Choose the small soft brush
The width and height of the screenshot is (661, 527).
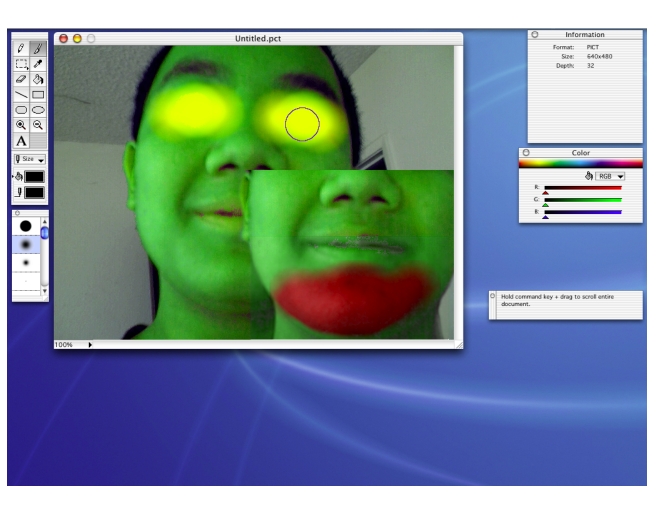(x=26, y=263)
